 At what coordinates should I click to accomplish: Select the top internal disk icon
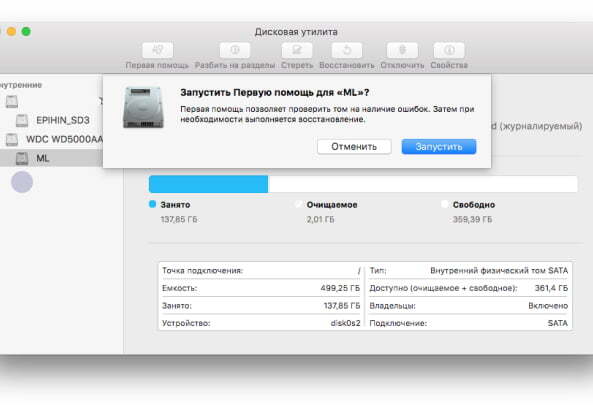pos(12,101)
